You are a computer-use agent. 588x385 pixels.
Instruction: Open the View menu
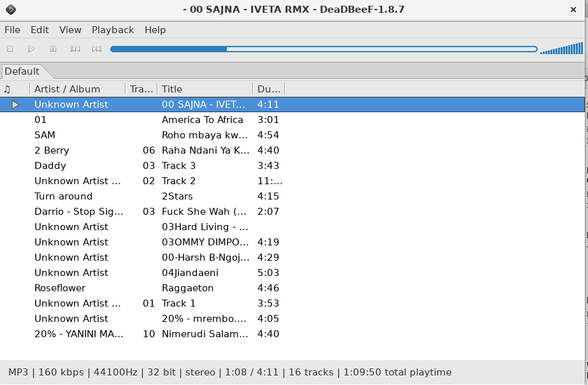click(70, 29)
